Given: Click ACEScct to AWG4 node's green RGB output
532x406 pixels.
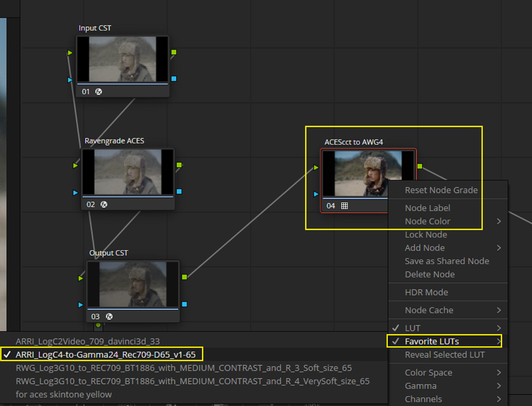Looking at the screenshot, I should coord(420,166).
